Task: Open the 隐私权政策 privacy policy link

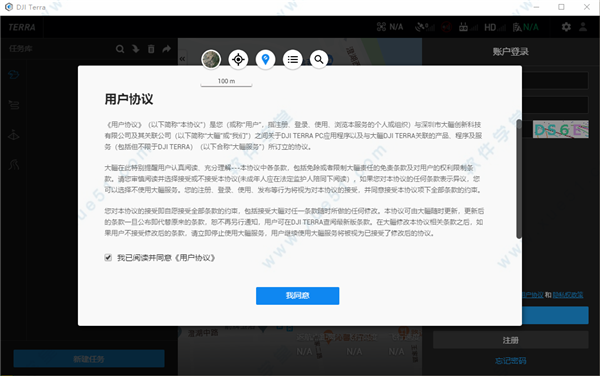Action: tap(568, 295)
